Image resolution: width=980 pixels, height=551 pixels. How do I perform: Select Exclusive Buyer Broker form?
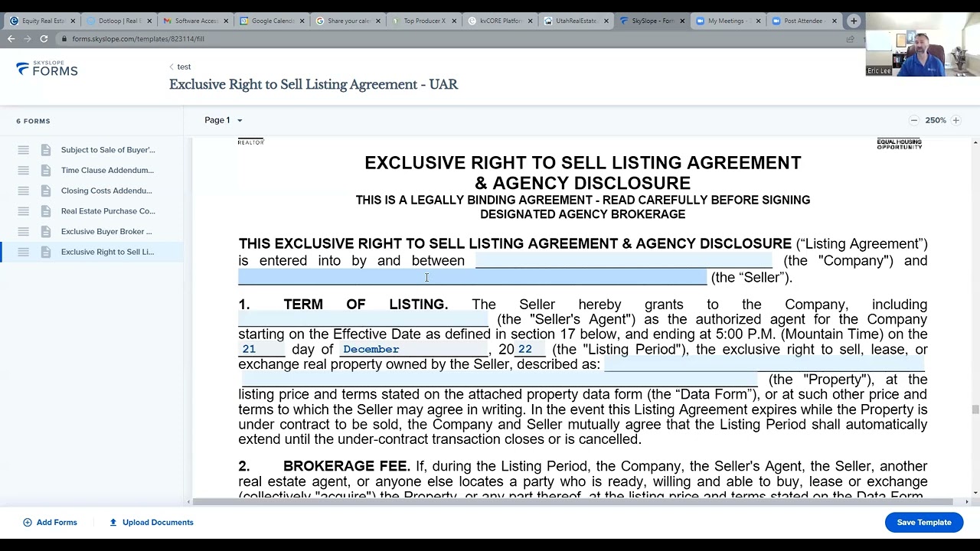[106, 231]
